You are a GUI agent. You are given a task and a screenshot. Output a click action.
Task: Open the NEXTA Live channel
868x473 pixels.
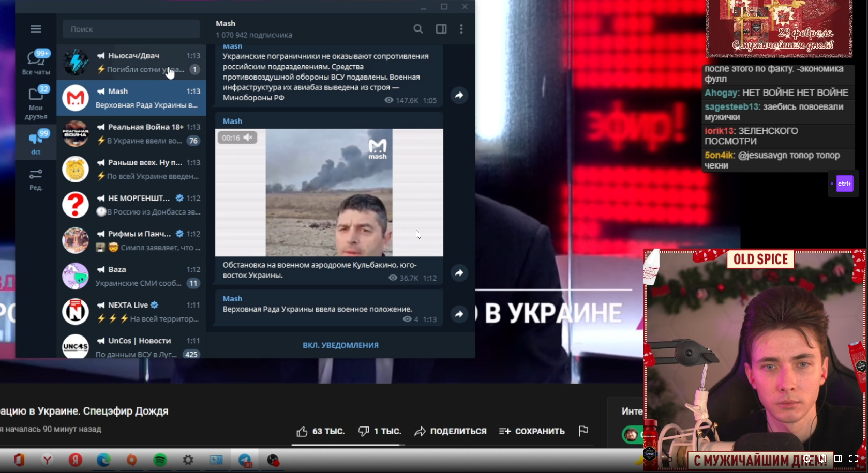131,312
